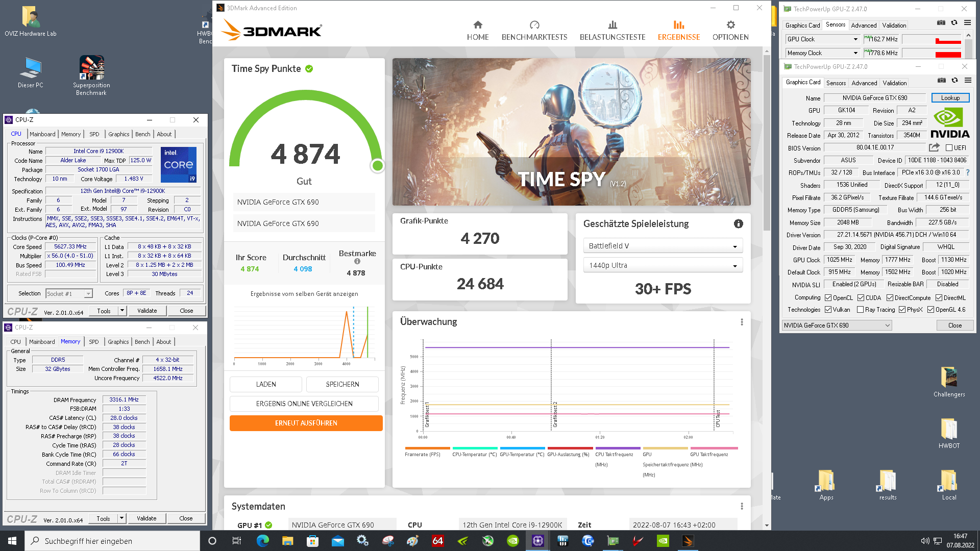Switch to SPD tab in lower CPU-Z
This screenshot has width=980, height=551.
tap(94, 342)
